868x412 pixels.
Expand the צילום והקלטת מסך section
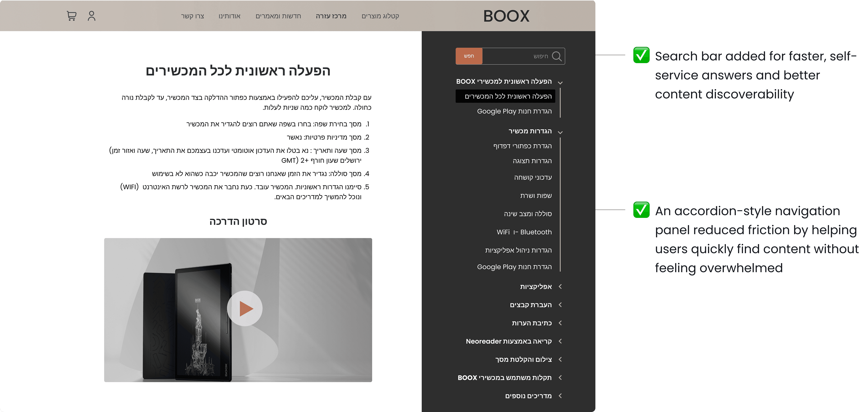point(528,360)
